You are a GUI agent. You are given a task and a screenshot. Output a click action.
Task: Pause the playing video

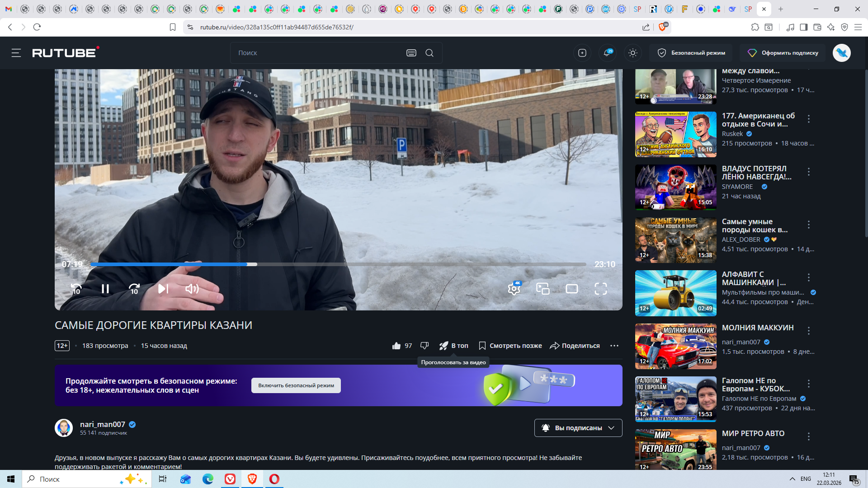[x=105, y=289]
